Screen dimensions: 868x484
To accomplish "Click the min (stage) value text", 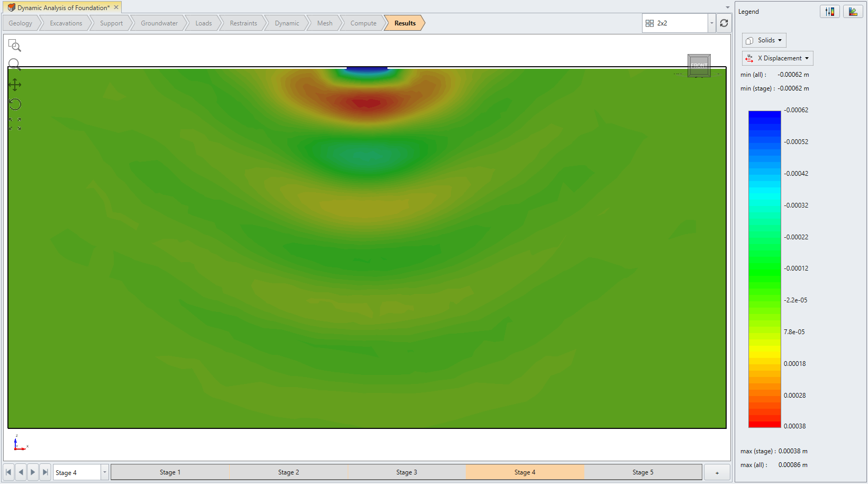I will click(793, 88).
